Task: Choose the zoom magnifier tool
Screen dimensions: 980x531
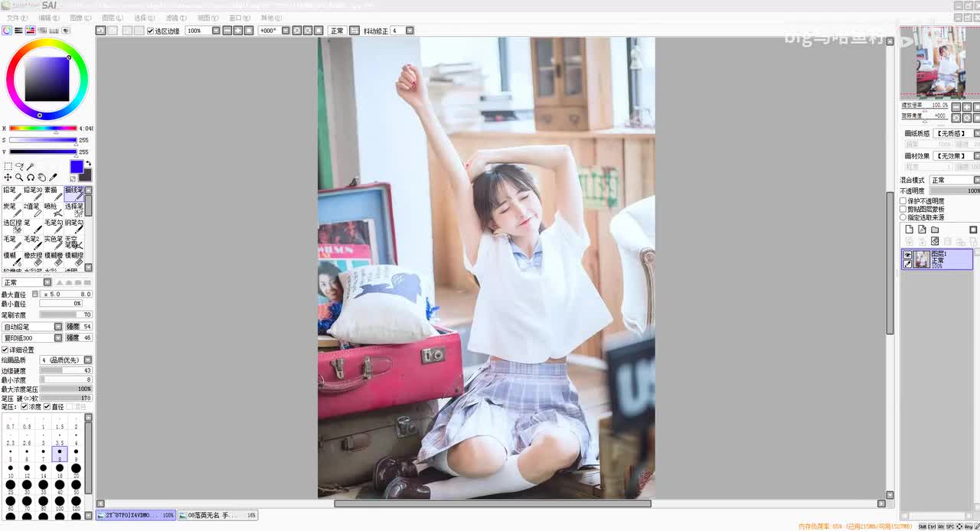Action: click(x=19, y=178)
